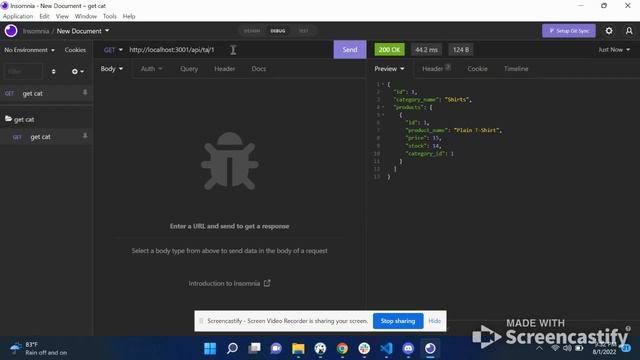Toggle pin on top pinned get cat request
640x360 pixels.
click(x=85, y=93)
